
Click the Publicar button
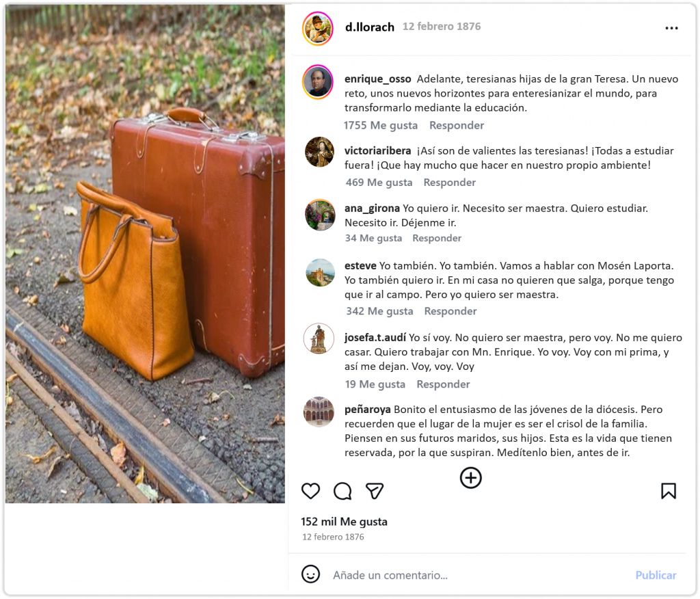(656, 575)
